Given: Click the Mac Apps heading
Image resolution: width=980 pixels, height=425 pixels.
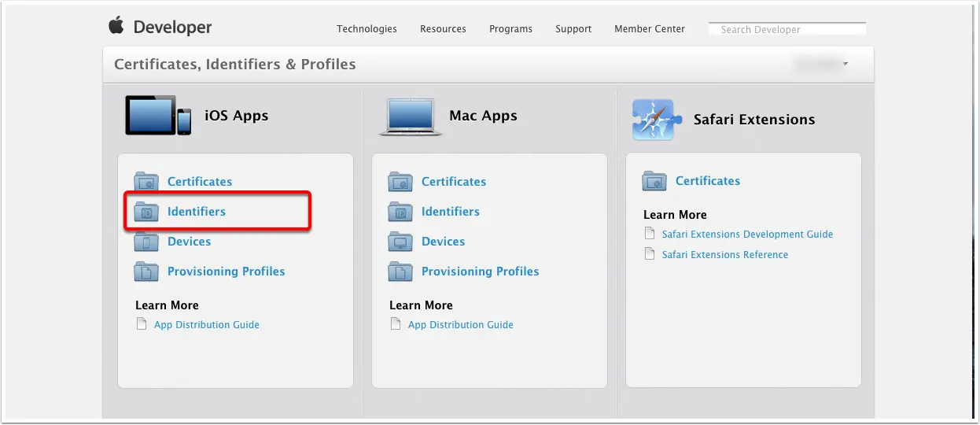Looking at the screenshot, I should [483, 116].
